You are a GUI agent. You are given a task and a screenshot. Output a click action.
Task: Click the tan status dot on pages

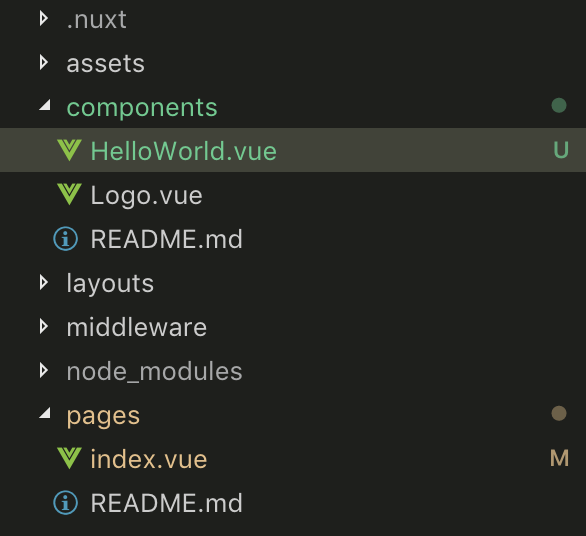pyautogui.click(x=559, y=413)
